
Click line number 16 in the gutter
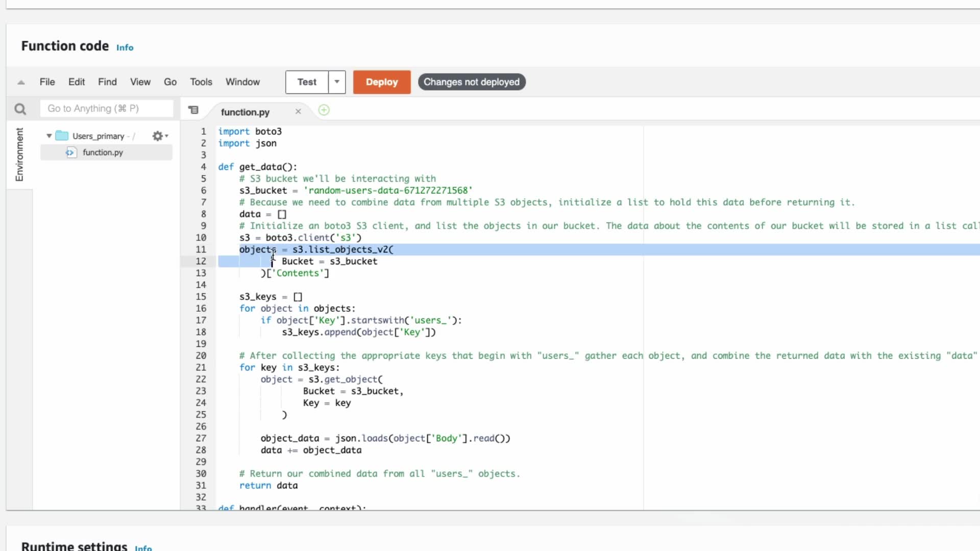tap(201, 308)
